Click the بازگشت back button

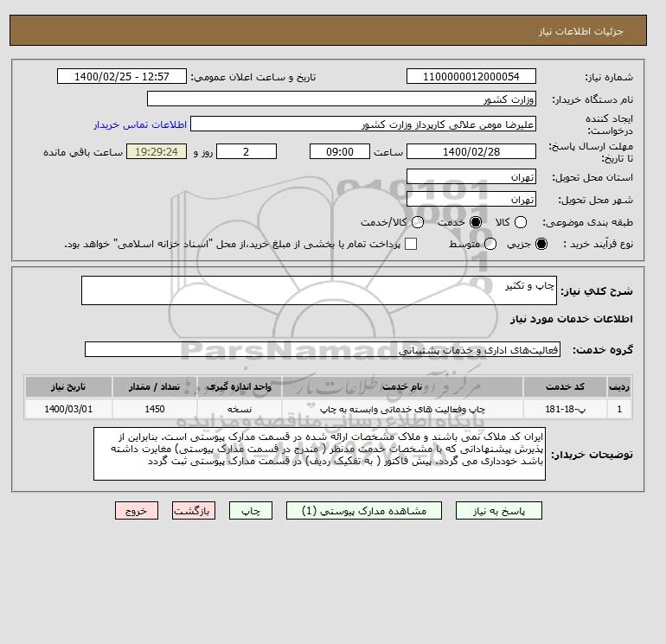tap(194, 511)
